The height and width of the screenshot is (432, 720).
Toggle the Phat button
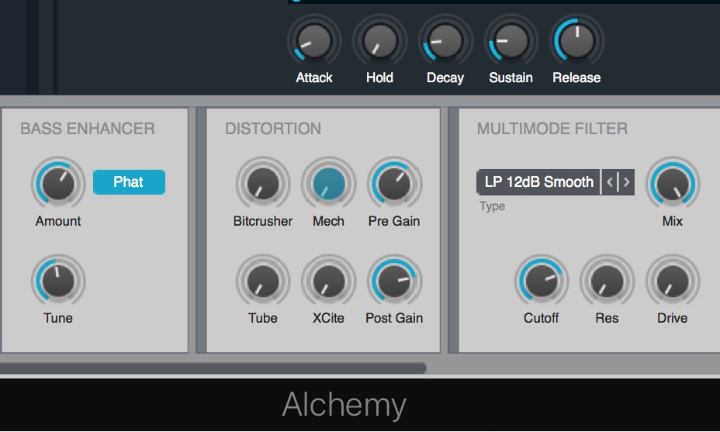tap(129, 182)
